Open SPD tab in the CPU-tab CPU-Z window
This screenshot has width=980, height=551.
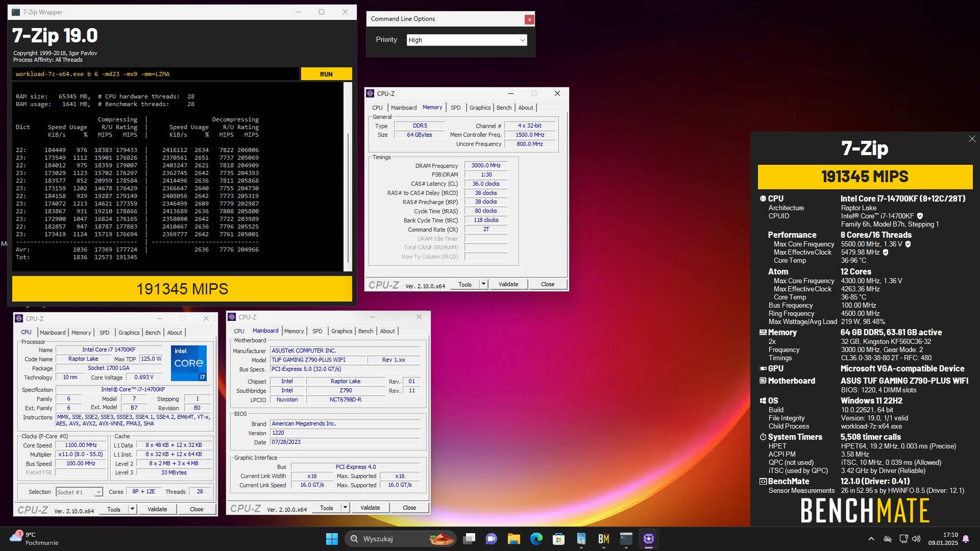[105, 333]
